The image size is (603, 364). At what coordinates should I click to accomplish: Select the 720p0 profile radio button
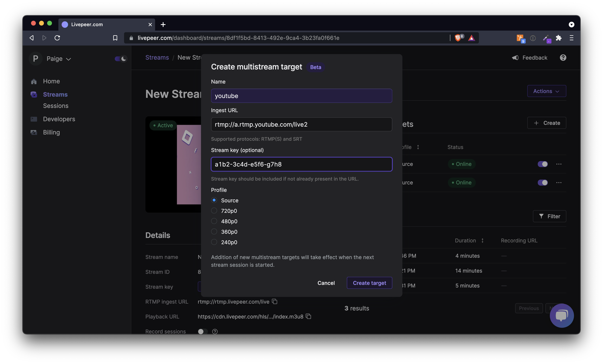(x=214, y=211)
